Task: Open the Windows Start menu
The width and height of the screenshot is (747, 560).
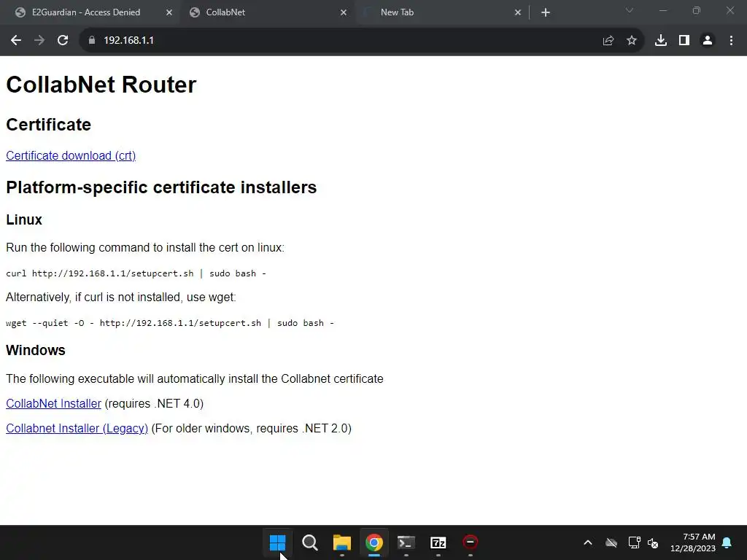Action: [277, 542]
